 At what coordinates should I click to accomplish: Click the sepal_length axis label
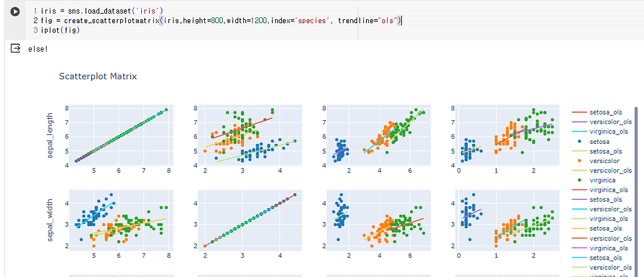coord(51,136)
